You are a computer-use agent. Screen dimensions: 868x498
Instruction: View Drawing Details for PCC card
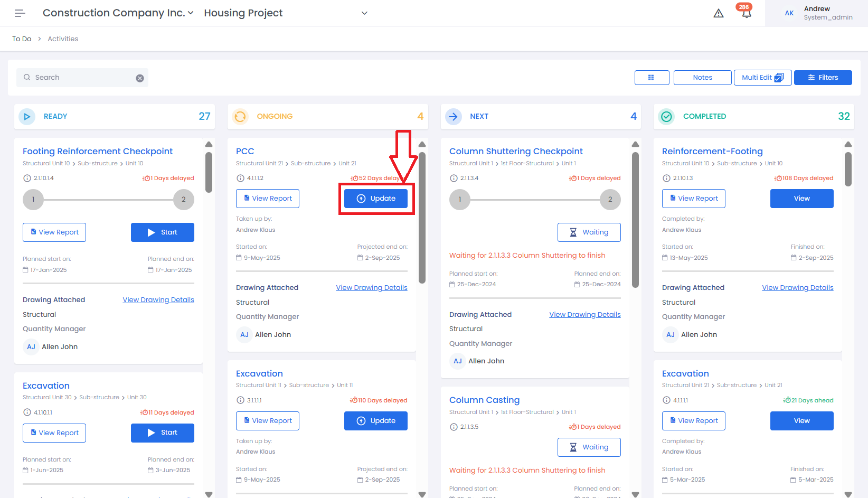(x=372, y=288)
